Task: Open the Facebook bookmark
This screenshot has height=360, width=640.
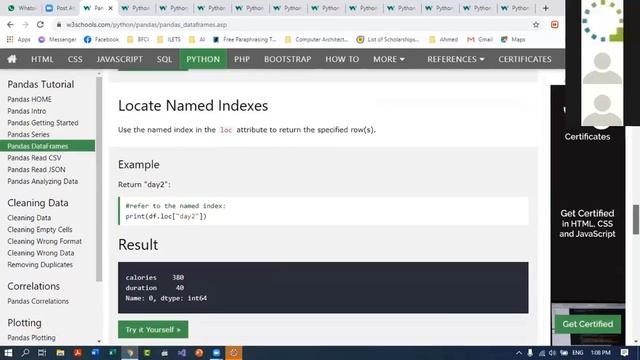Action: tap(101, 39)
